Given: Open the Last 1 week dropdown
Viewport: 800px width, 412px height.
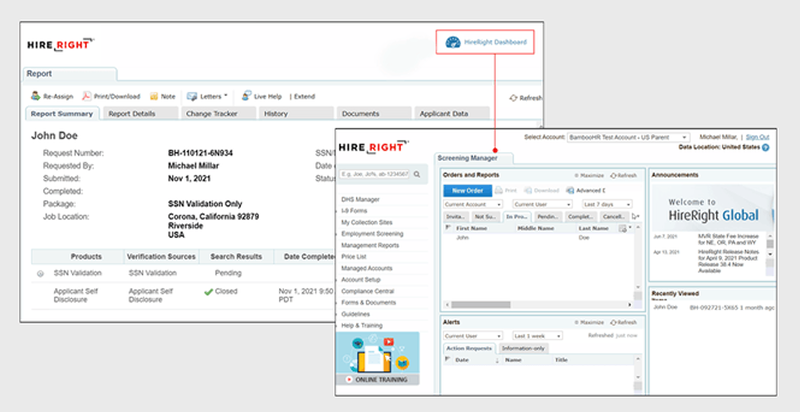Looking at the screenshot, I should (x=537, y=336).
